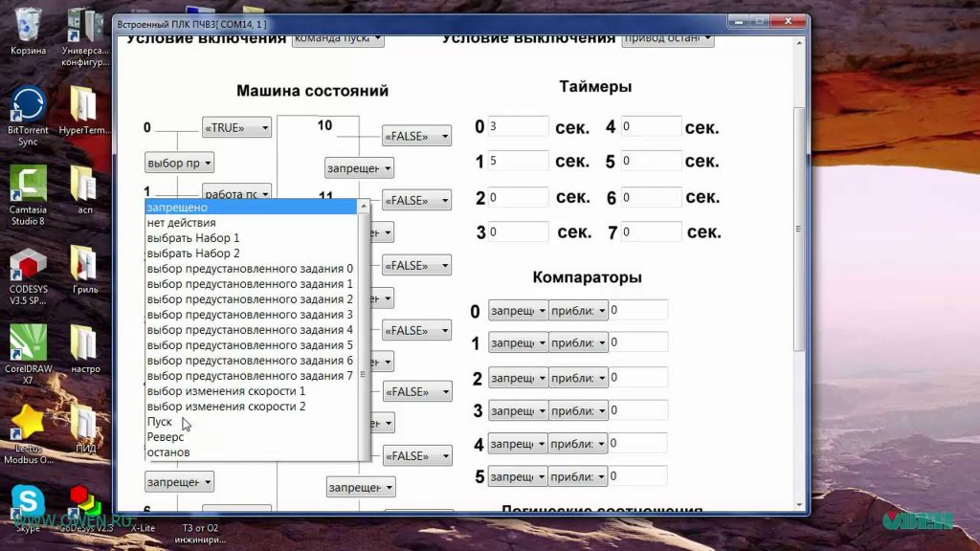Open the BitTorrent Sync desktop icon

tap(28, 117)
